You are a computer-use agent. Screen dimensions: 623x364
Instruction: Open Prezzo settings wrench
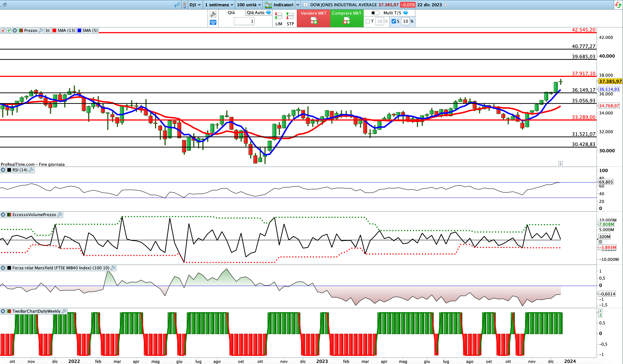41,30
